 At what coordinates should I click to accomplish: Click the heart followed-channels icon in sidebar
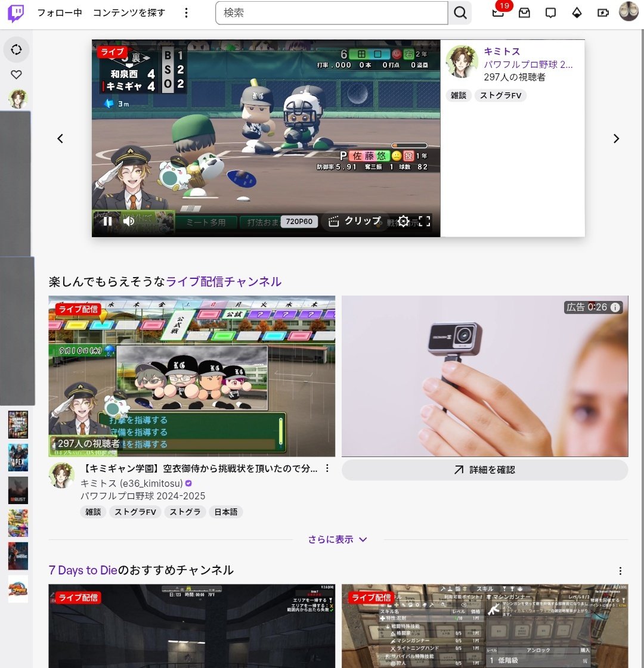click(16, 74)
